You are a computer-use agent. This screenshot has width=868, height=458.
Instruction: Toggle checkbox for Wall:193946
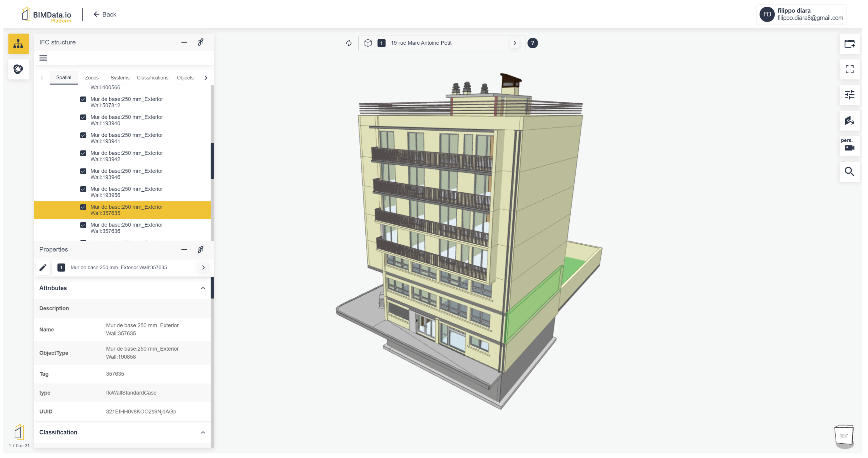(x=83, y=171)
